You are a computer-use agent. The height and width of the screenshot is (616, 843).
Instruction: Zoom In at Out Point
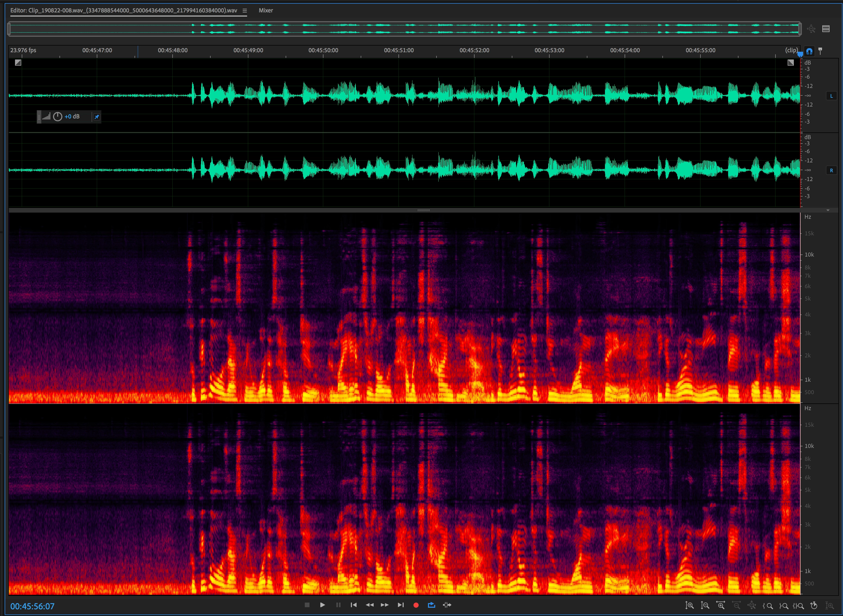(x=784, y=606)
